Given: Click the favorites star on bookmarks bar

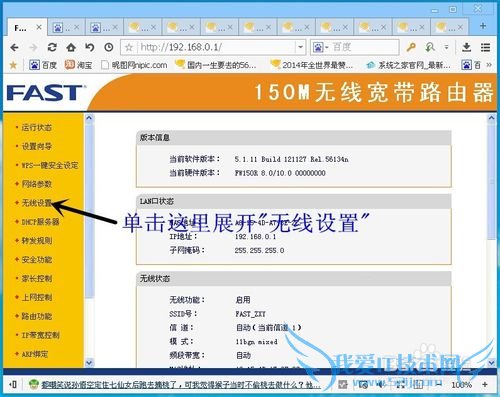Looking at the screenshot, I should (13, 65).
